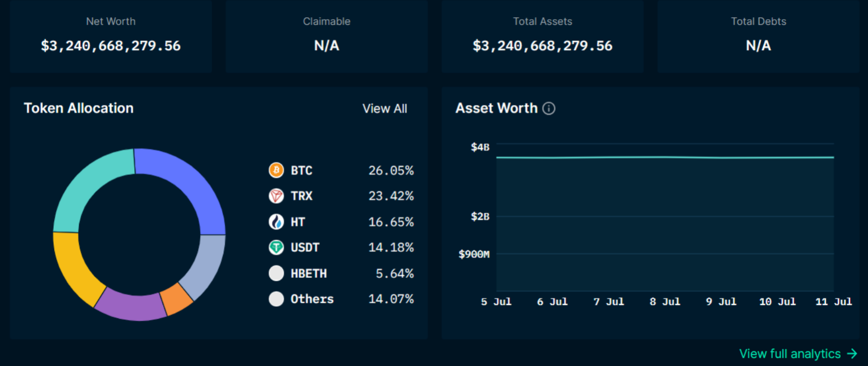Click the USDT Tether token icon
Screen dimensions: 868x366
[276, 247]
